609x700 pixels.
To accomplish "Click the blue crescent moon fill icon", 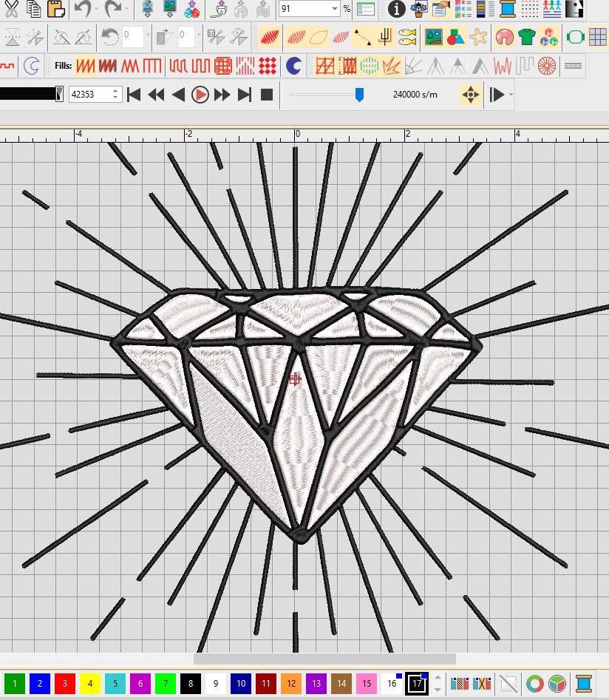I will [293, 66].
